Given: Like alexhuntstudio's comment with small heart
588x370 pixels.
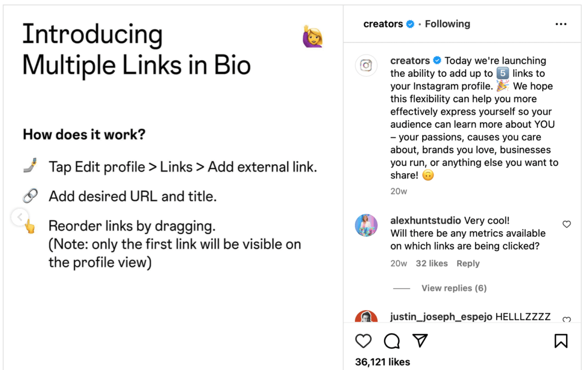Looking at the screenshot, I should tap(567, 224).
